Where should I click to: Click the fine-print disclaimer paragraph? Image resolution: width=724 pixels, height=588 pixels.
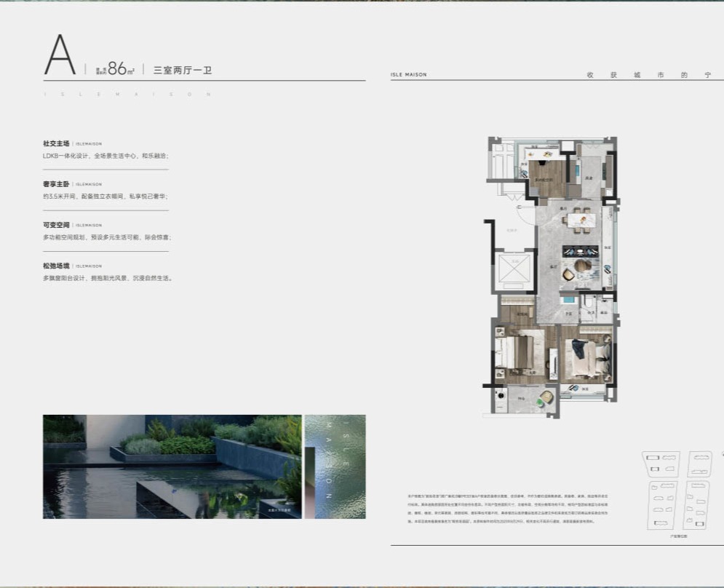(x=508, y=509)
